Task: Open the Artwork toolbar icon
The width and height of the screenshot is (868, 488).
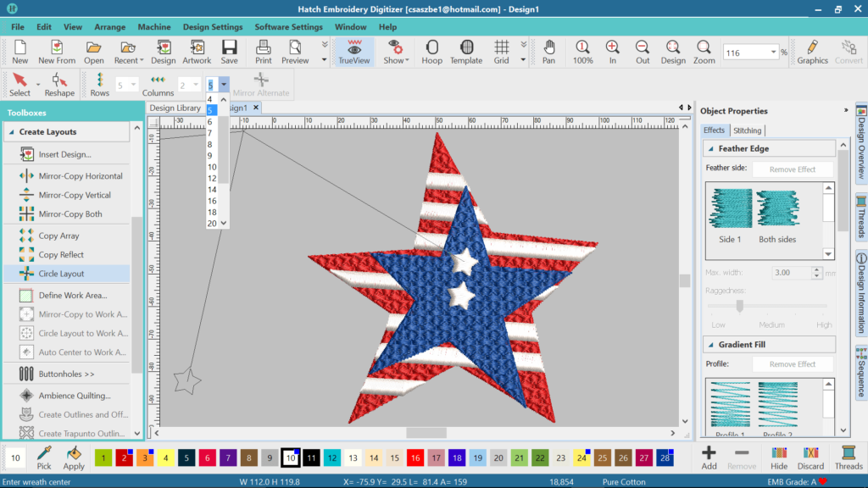Action: (197, 51)
